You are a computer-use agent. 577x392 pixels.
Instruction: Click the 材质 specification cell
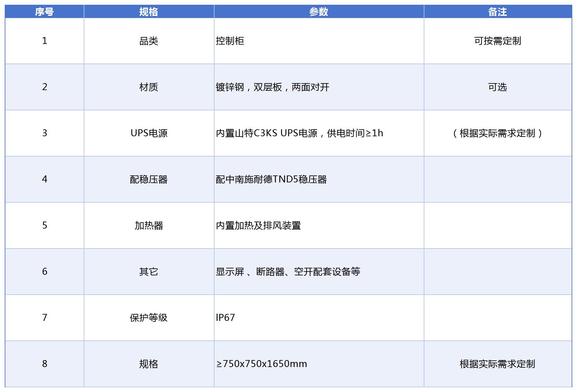tap(149, 87)
